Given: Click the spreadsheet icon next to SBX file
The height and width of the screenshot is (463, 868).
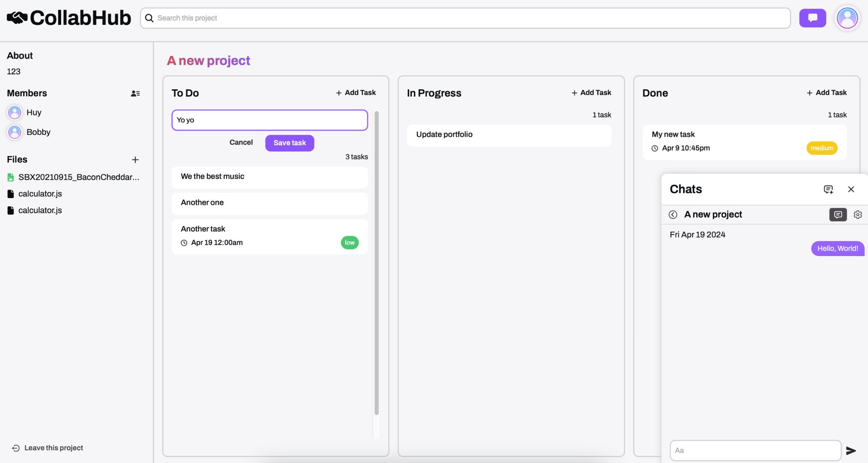Looking at the screenshot, I should (10, 177).
